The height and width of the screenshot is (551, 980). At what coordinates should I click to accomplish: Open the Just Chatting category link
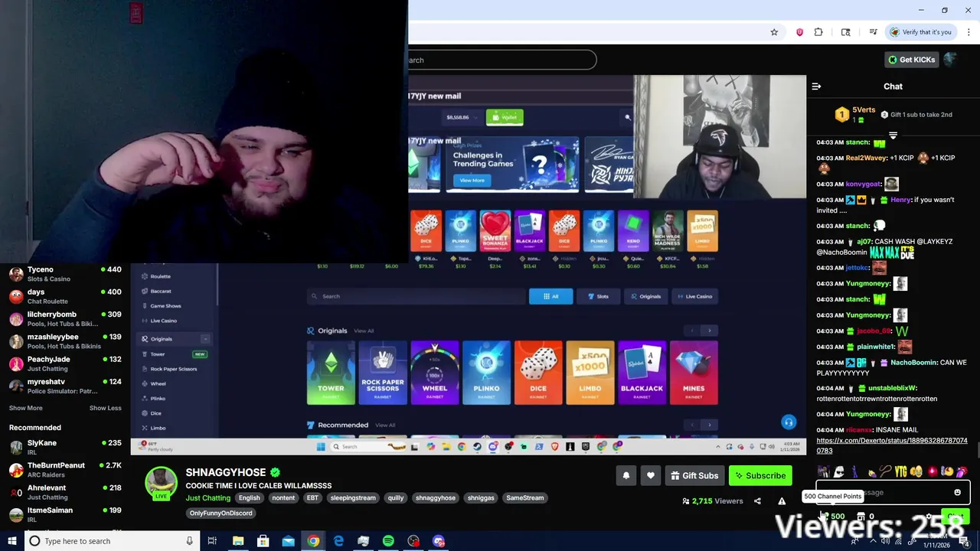(x=207, y=498)
